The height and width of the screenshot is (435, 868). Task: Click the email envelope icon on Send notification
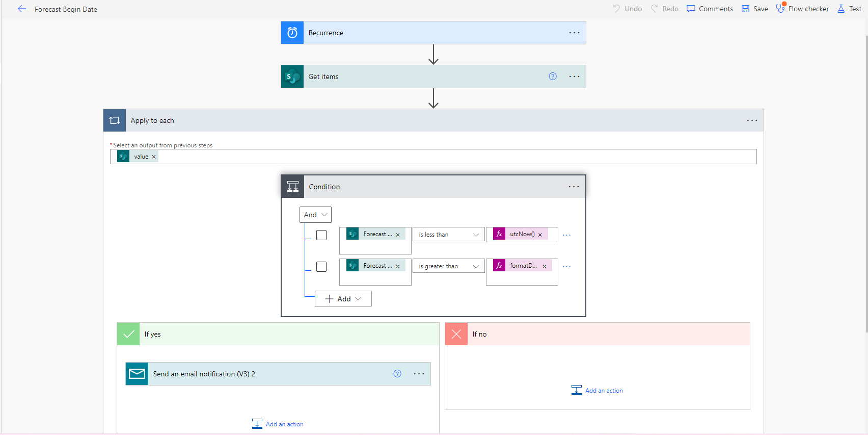pos(137,374)
